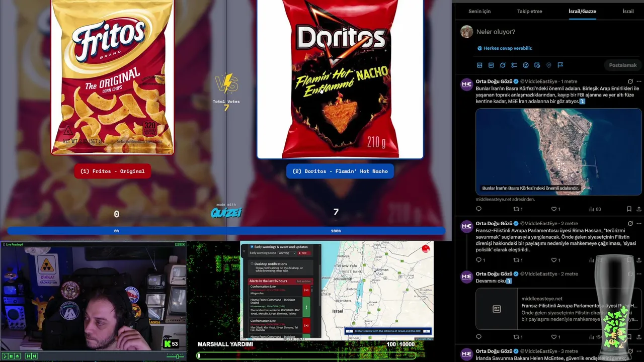Open the Early warning sound dropdown

pos(286,253)
